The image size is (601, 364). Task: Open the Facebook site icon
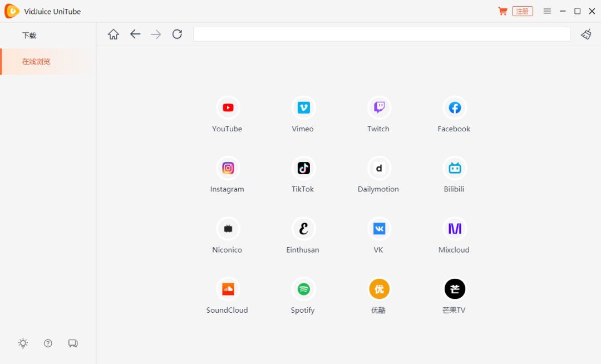click(455, 107)
